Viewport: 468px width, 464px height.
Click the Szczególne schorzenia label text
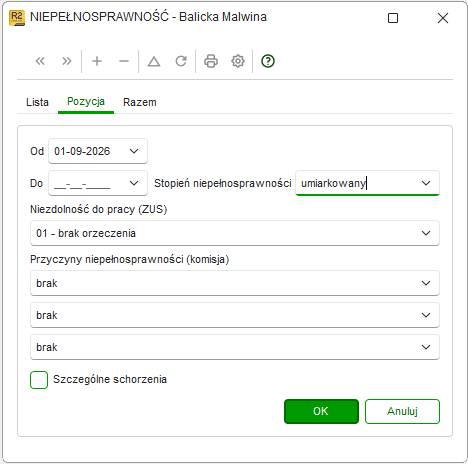point(110,379)
